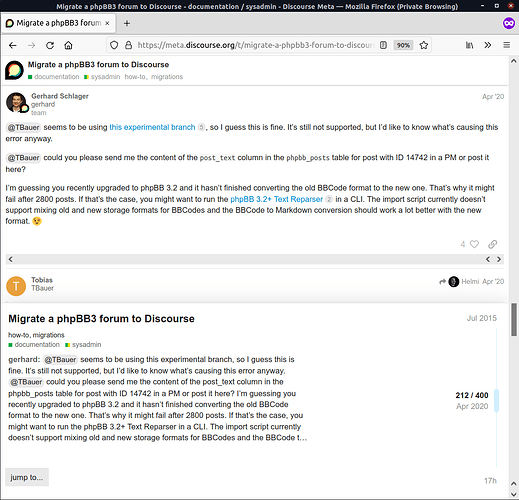Open the this experimental branch link

(x=152, y=127)
